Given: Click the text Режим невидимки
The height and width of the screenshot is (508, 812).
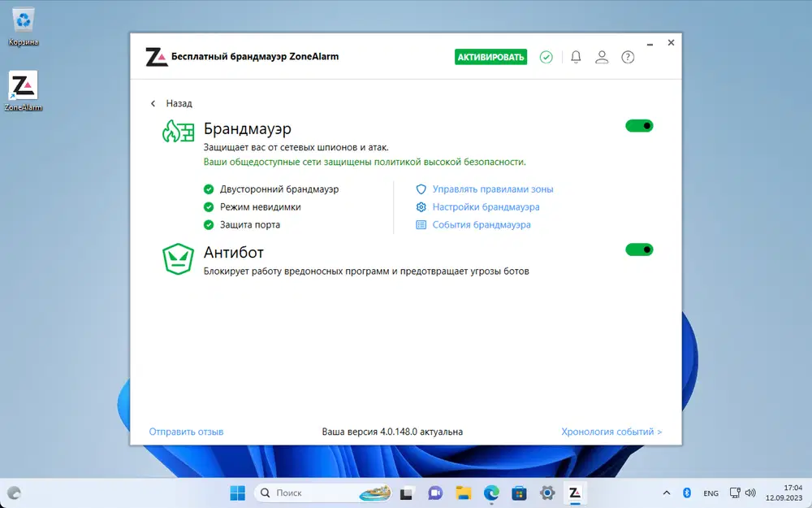Looking at the screenshot, I should coord(260,206).
